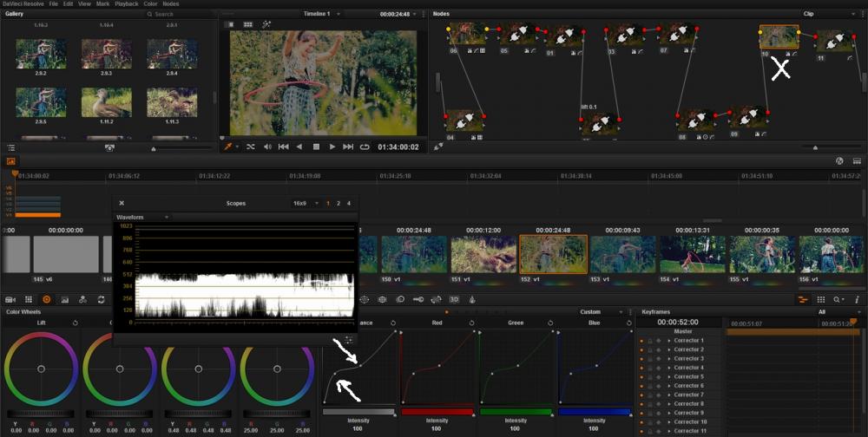Click the grab still camera icon in Gallery

click(109, 148)
